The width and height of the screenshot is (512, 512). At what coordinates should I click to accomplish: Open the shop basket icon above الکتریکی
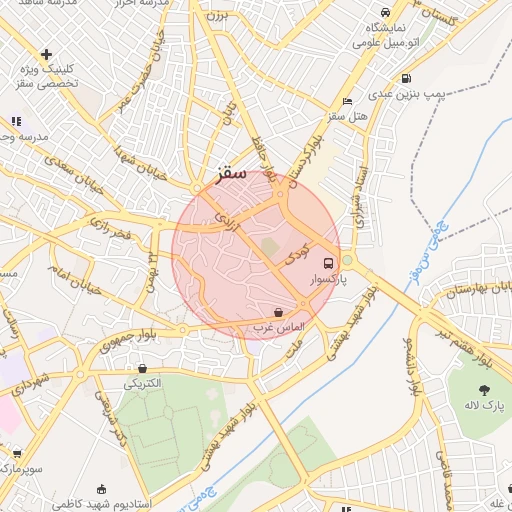pos(143,368)
